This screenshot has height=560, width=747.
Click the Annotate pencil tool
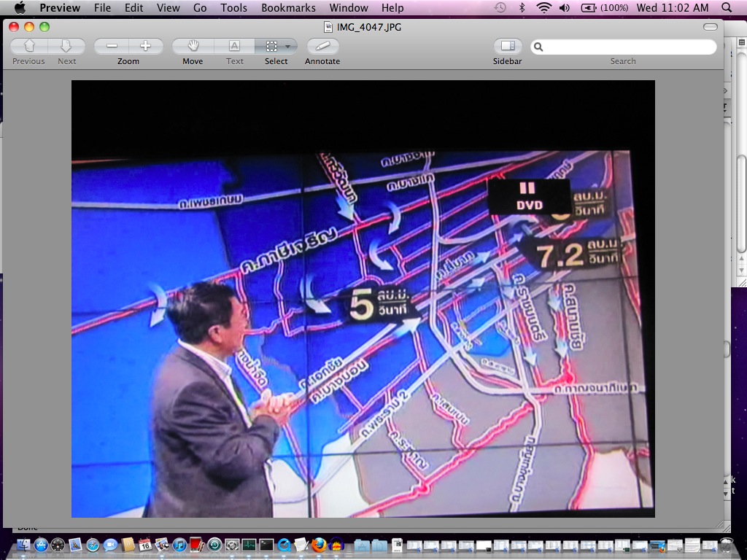(x=322, y=46)
